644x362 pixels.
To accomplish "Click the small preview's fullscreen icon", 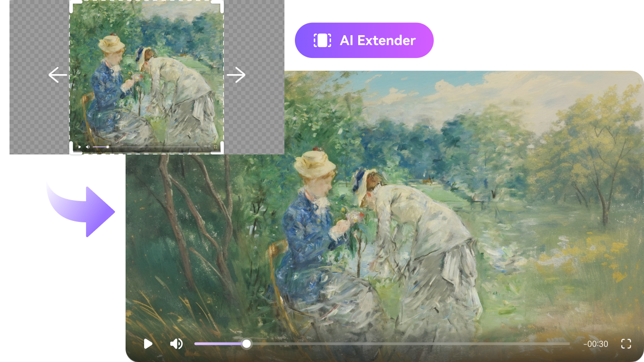I will point(215,147).
